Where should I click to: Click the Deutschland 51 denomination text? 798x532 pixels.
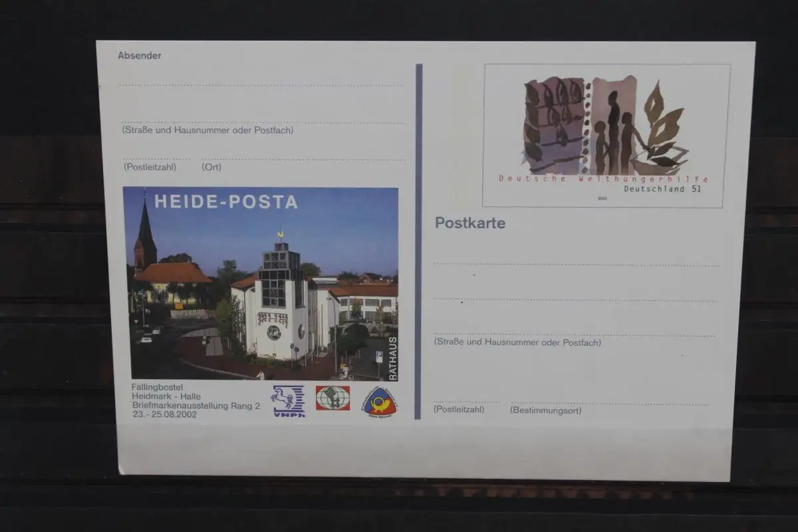[x=662, y=189]
